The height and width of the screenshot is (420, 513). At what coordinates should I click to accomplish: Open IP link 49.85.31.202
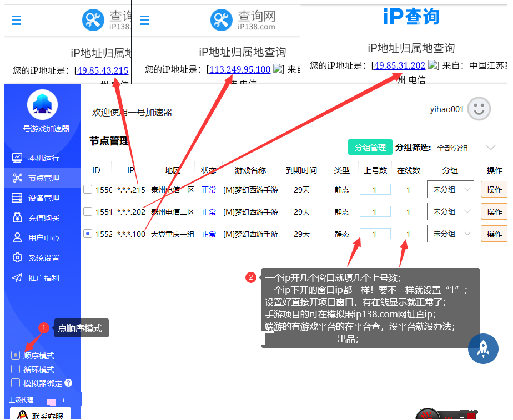pos(400,65)
